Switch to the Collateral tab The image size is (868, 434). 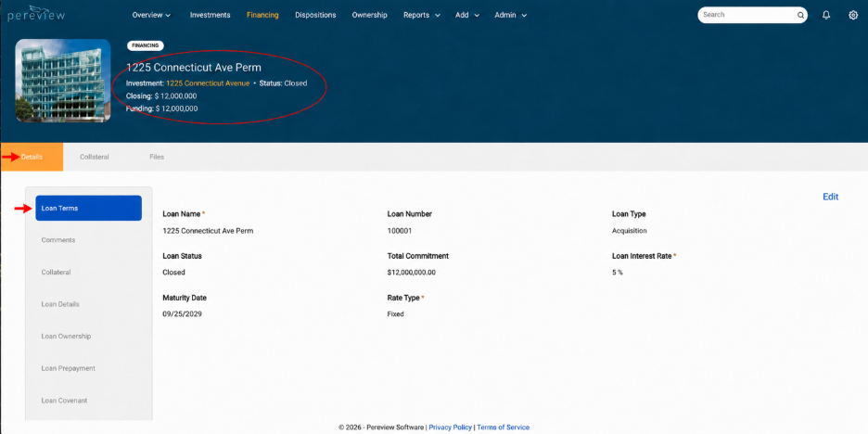pyautogui.click(x=94, y=158)
